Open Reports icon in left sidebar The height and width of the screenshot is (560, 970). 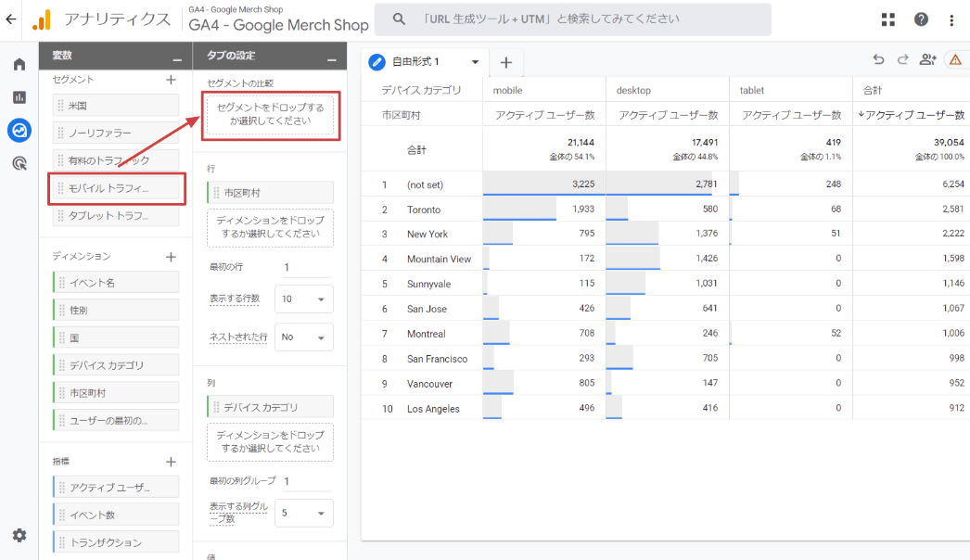[x=19, y=97]
